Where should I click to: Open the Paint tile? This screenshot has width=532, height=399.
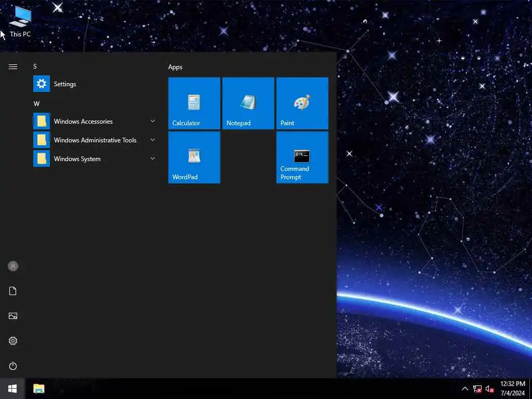click(x=302, y=103)
